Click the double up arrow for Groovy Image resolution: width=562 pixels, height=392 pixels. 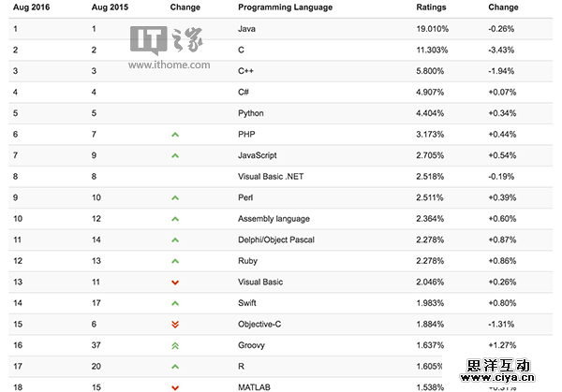tap(175, 345)
